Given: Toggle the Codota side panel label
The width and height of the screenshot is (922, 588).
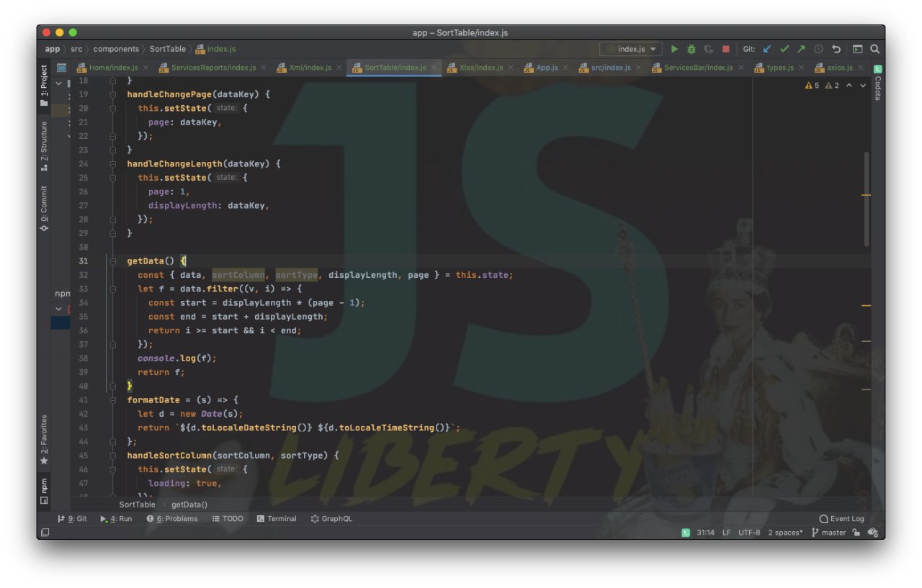Looking at the screenshot, I should tap(877, 88).
